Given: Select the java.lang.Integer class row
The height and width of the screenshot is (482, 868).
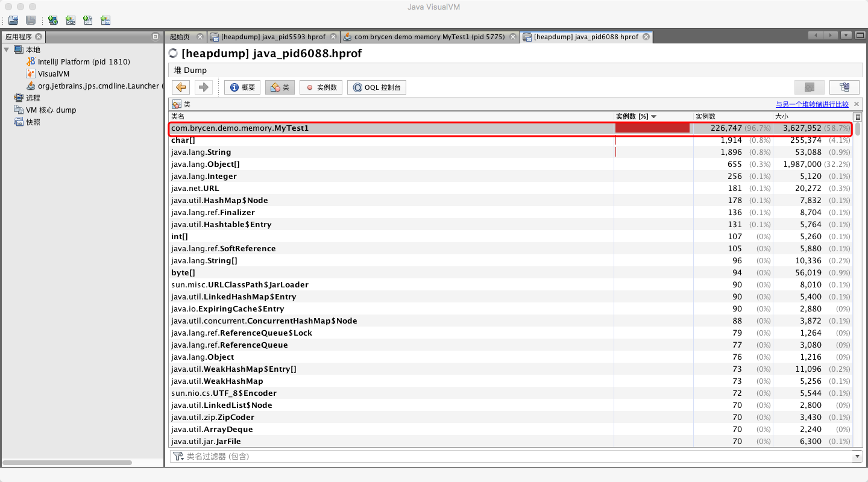Looking at the screenshot, I should point(511,176).
